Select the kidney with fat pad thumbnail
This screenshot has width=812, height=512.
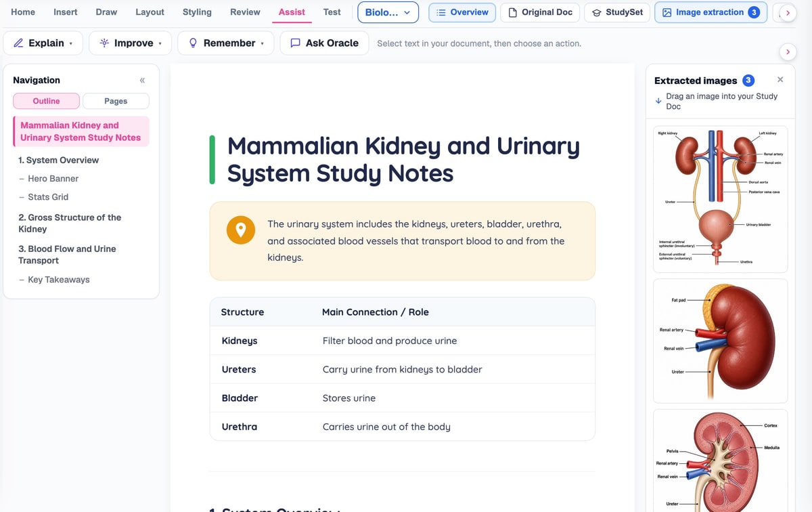[x=720, y=341]
